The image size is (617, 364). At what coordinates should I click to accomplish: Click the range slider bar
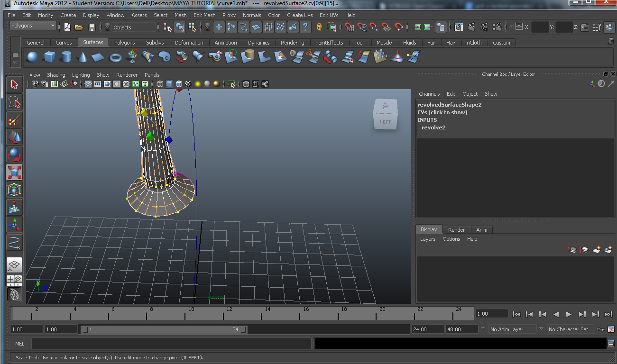pos(164,329)
